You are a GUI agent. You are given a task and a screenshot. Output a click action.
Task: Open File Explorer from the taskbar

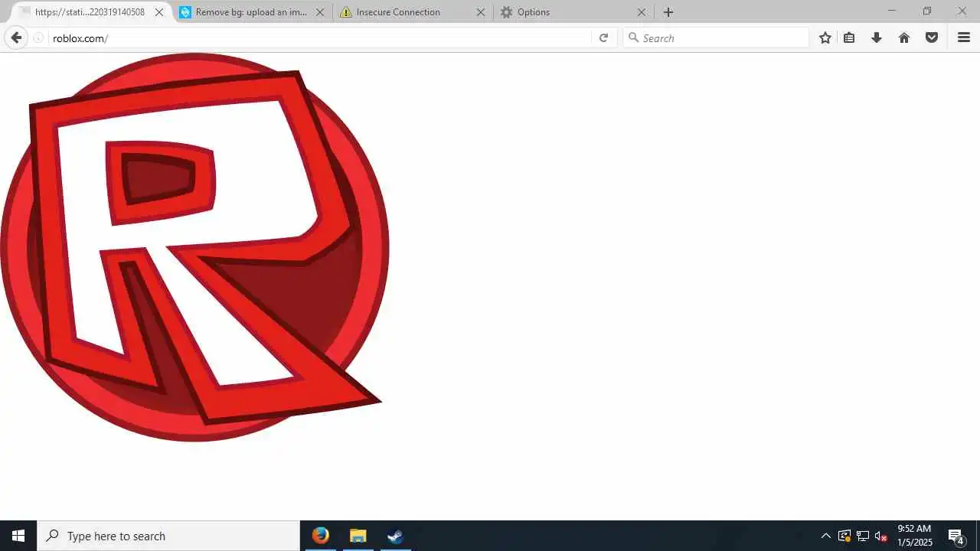(x=358, y=536)
